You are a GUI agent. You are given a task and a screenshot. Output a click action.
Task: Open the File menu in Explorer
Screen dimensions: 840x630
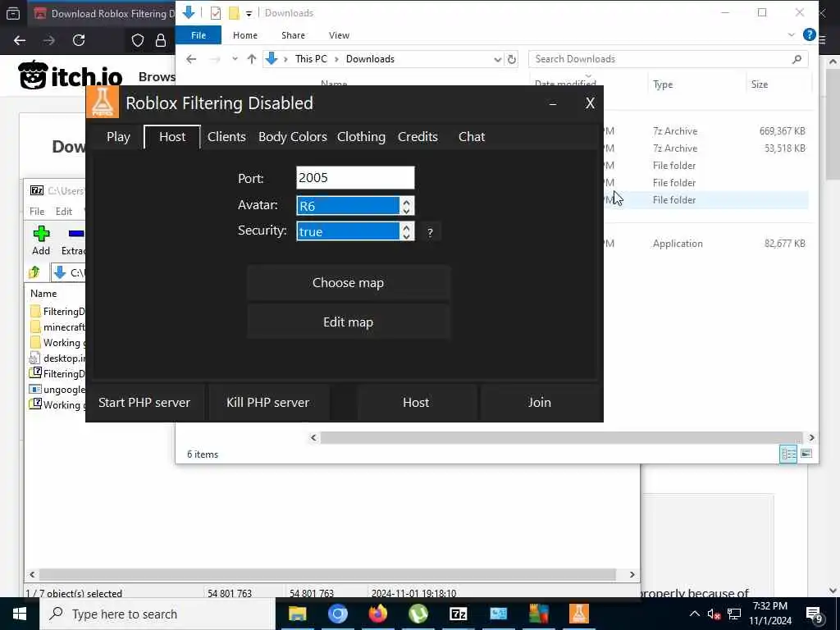click(199, 35)
